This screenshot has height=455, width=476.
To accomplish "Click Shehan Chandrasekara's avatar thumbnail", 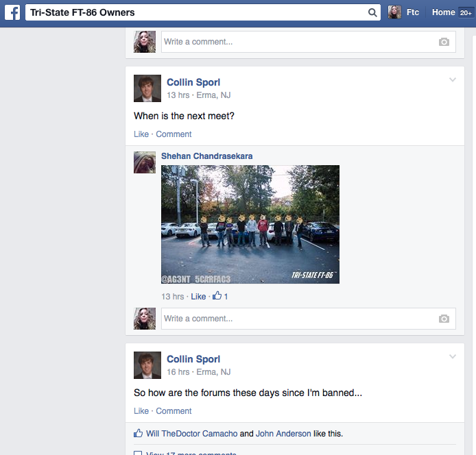I will point(144,162).
